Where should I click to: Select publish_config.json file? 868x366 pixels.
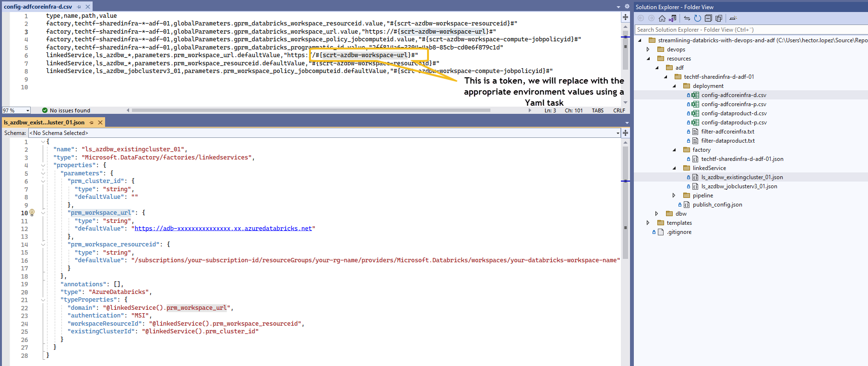717,205
